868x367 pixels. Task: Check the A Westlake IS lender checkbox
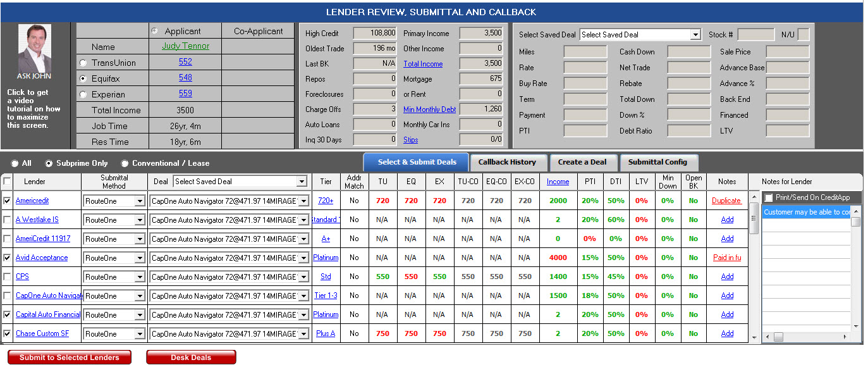coord(7,220)
